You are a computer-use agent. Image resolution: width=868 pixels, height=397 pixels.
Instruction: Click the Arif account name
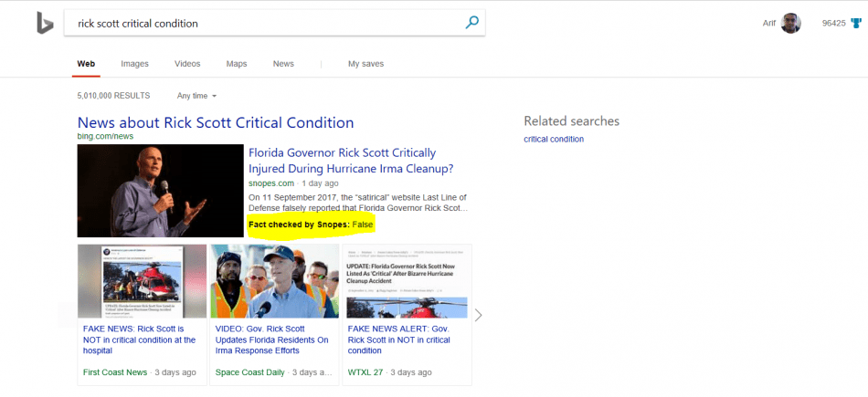click(x=769, y=23)
